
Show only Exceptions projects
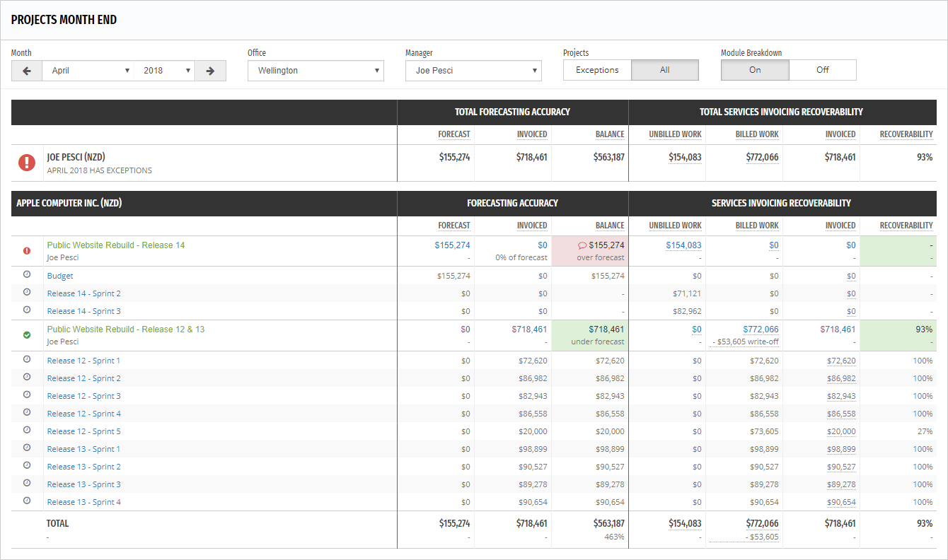click(597, 70)
